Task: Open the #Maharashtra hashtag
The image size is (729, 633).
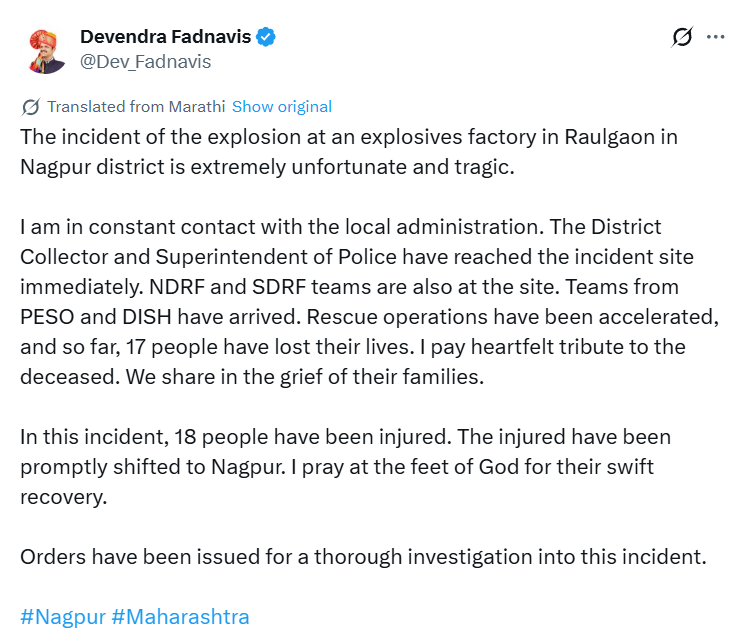Action: coord(180,616)
